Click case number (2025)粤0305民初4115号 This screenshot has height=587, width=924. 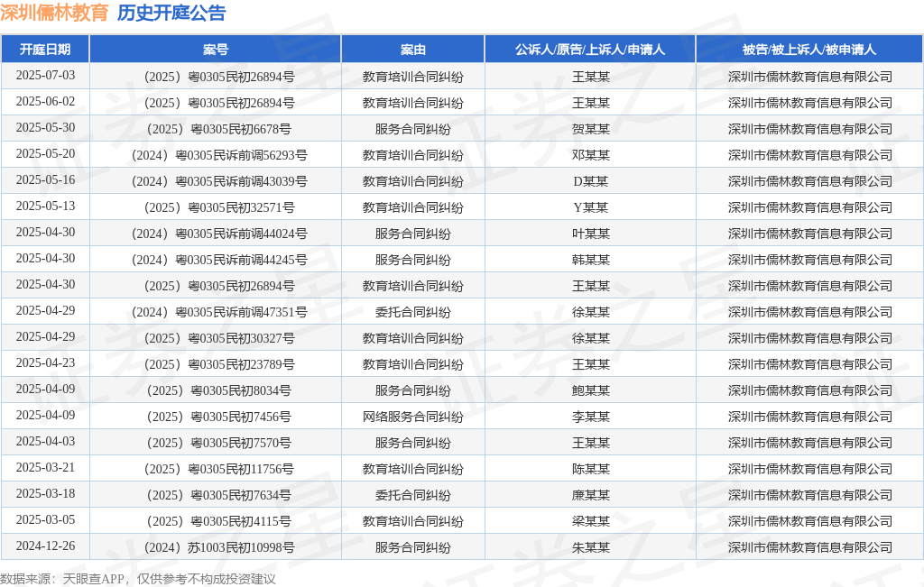click(219, 521)
